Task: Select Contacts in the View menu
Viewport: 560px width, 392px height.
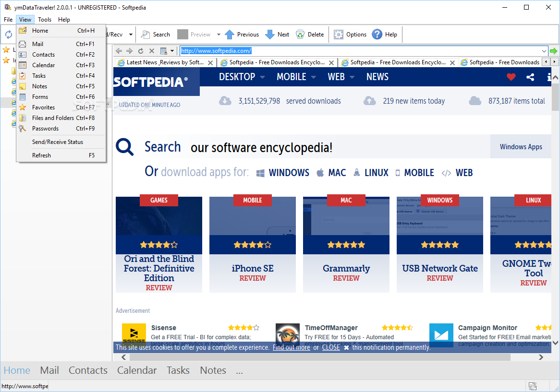Action: (x=61, y=55)
